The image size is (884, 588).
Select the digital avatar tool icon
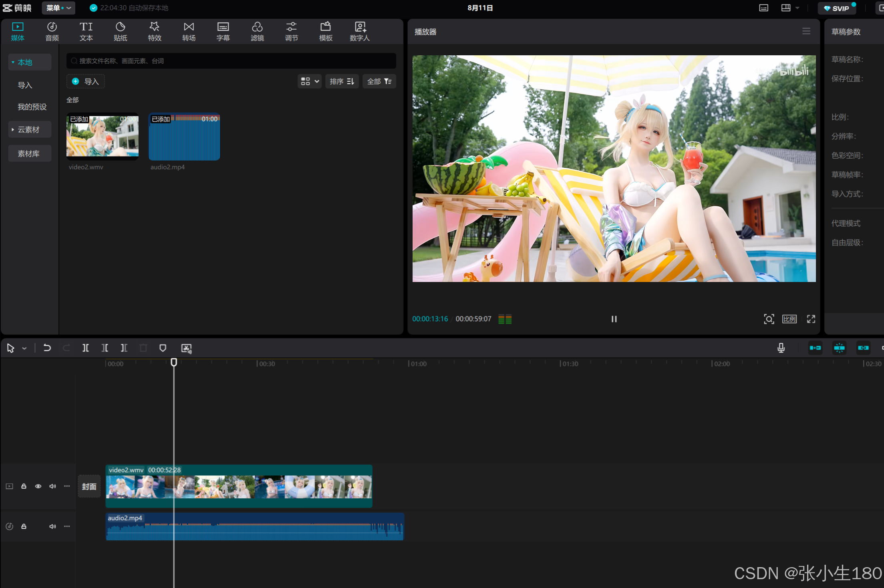360,31
